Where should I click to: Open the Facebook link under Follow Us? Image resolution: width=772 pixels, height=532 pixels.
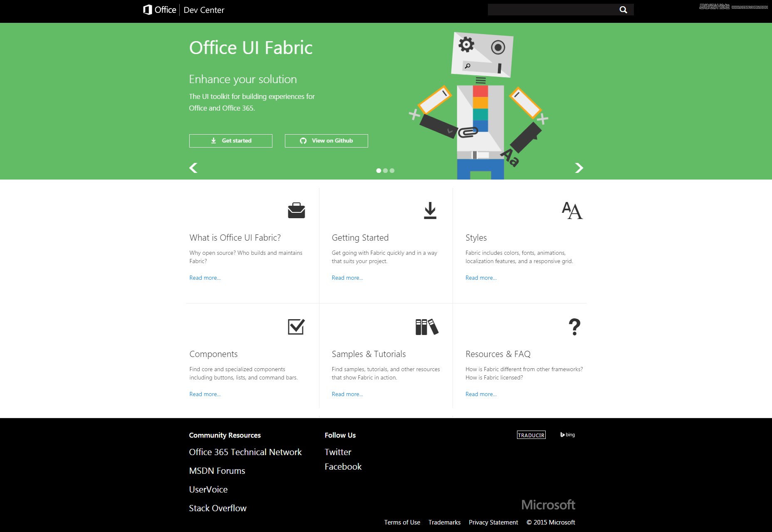coord(343,467)
